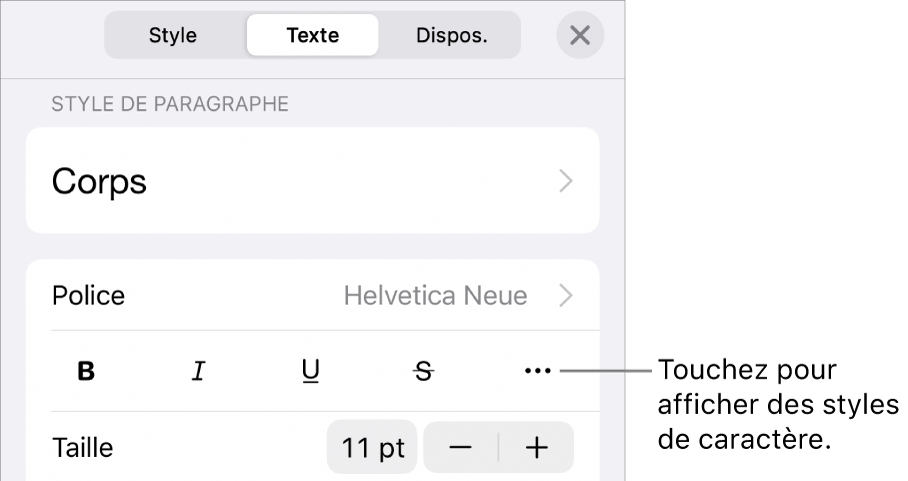
Task: Tap the 11 pt font size field
Action: (372, 448)
